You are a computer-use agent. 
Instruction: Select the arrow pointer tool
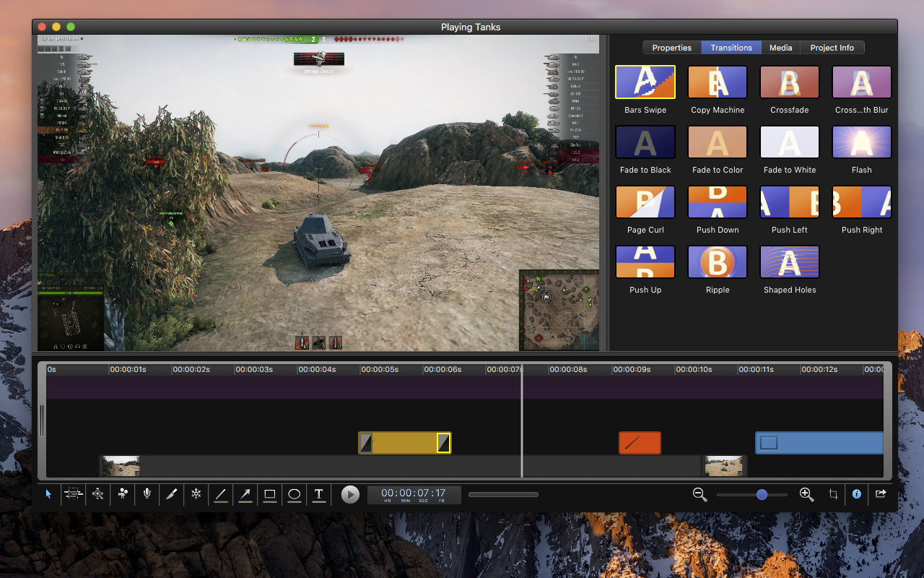48,494
